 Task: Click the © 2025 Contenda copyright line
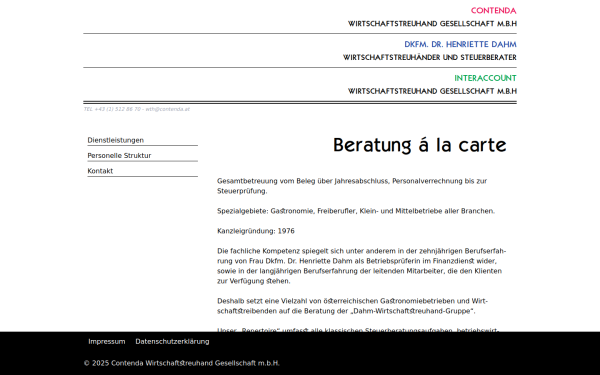[182, 363]
